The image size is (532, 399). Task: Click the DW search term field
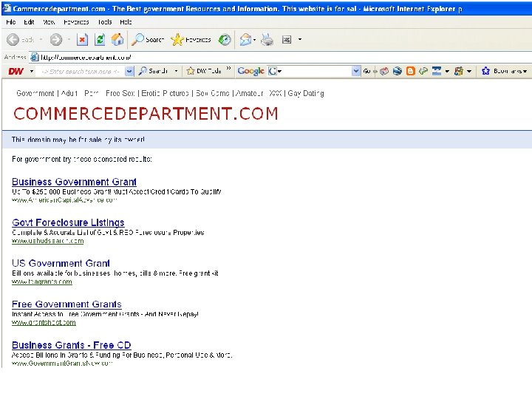click(x=81, y=71)
